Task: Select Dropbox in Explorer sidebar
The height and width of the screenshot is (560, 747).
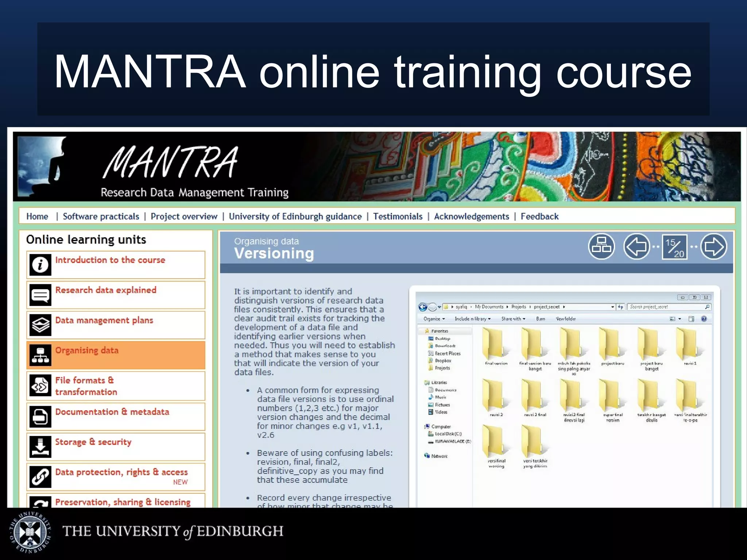Action: tap(440, 361)
